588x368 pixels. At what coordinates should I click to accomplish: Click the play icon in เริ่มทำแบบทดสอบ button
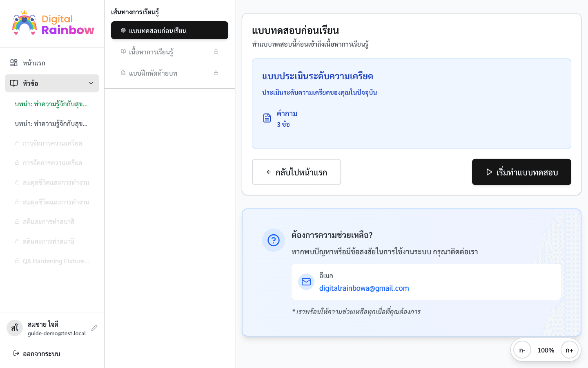click(x=489, y=172)
